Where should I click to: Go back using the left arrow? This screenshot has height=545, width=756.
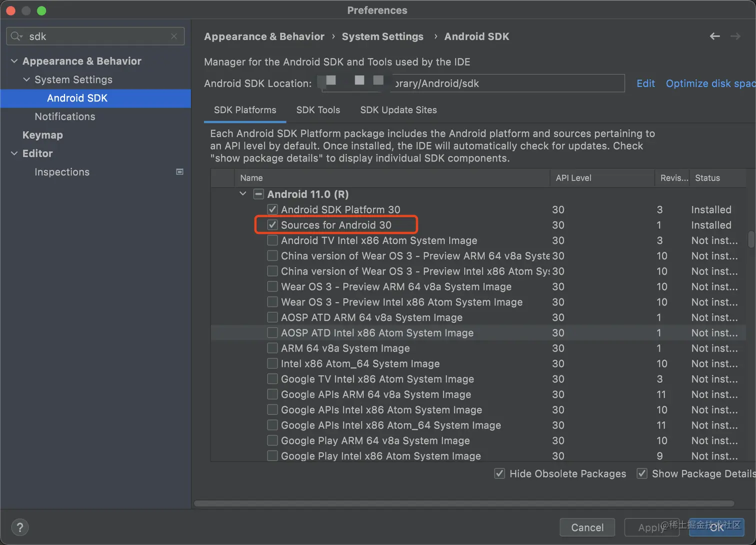(714, 36)
